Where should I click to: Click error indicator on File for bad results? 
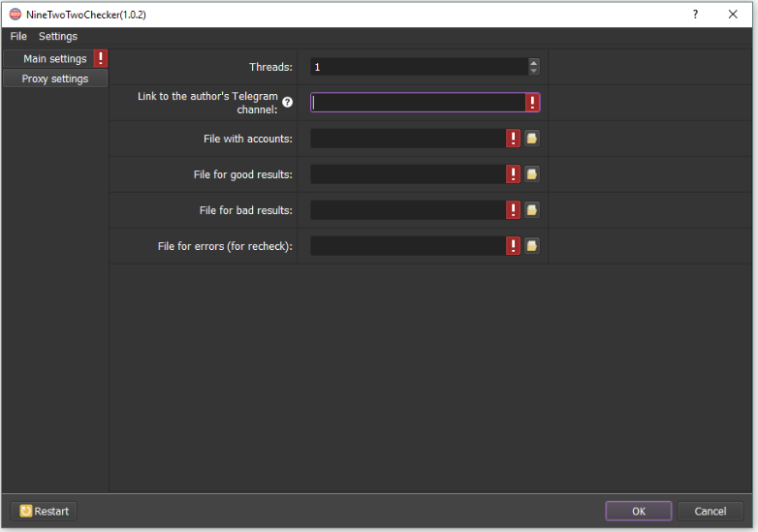coord(513,210)
